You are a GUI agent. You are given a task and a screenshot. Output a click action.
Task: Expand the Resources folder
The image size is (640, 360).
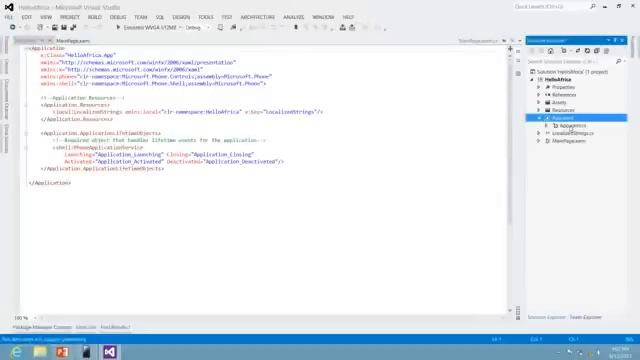(x=539, y=110)
